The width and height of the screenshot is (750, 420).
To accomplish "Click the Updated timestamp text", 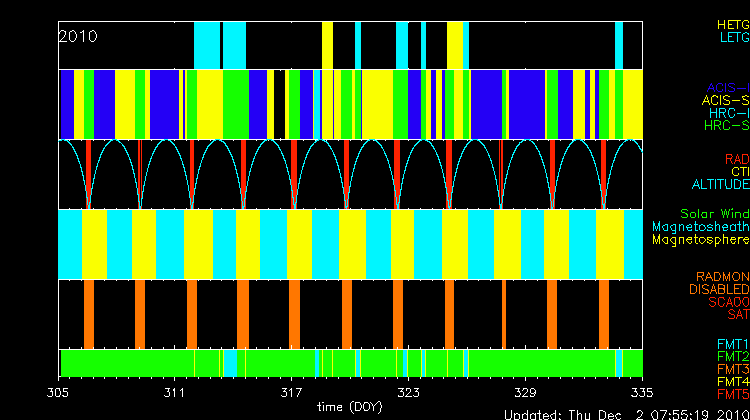I will pos(625,414).
